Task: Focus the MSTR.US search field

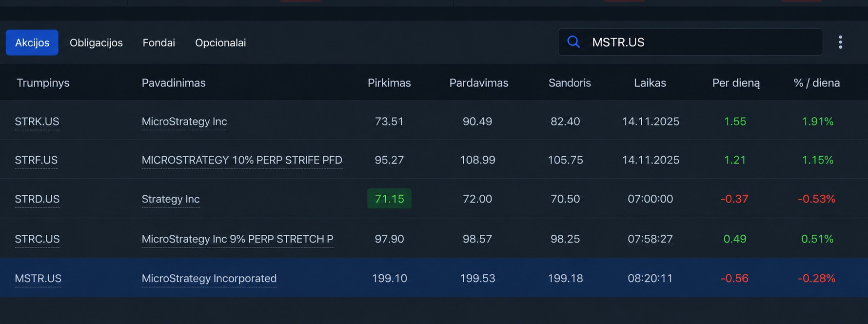Action: pyautogui.click(x=690, y=42)
